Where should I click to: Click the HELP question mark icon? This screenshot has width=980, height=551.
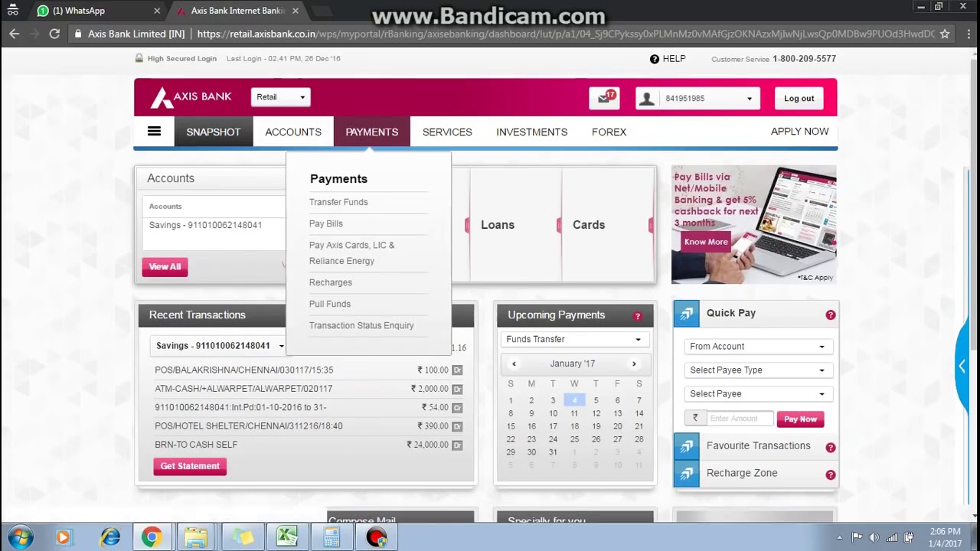(x=655, y=59)
